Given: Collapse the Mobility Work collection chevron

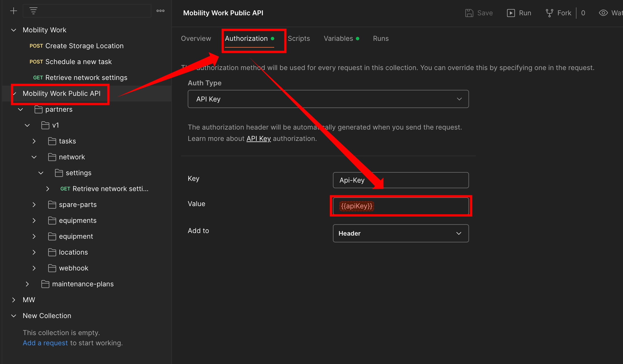Looking at the screenshot, I should pyautogui.click(x=14, y=30).
